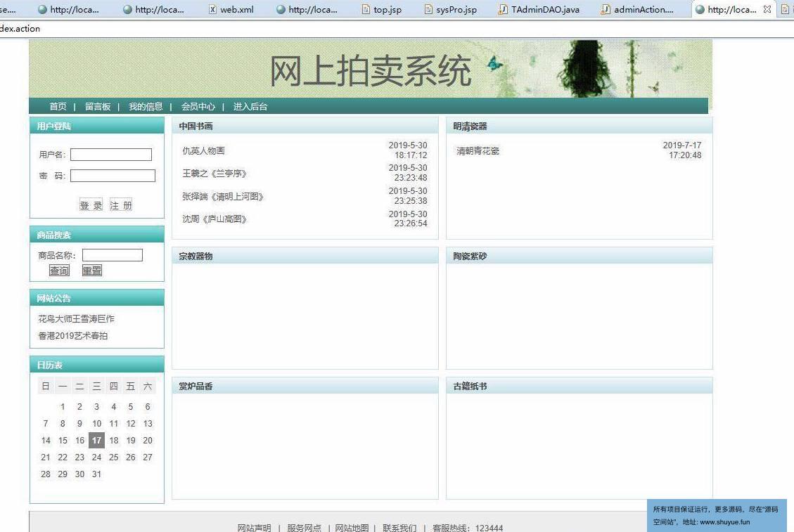The image size is (794, 532).
Task: Open item 清朝青花瓷
Action: (478, 150)
